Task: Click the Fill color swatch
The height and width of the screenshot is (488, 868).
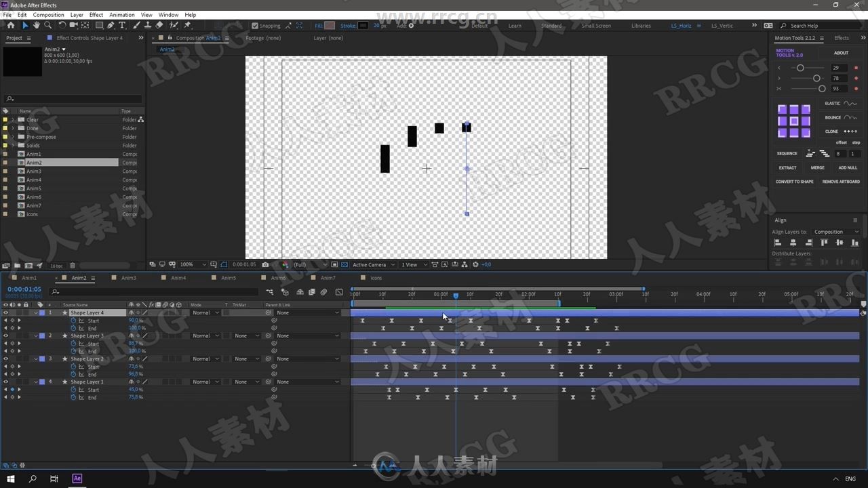Action: (x=330, y=26)
